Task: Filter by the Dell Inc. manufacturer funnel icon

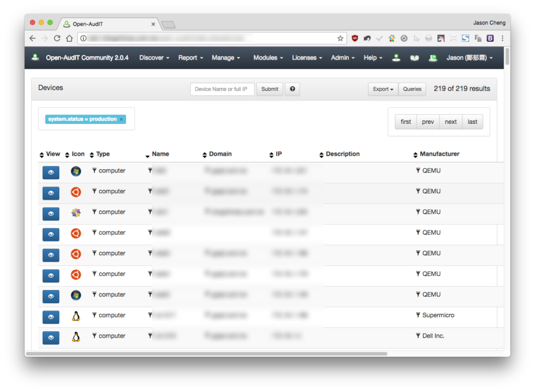Action: 418,336
